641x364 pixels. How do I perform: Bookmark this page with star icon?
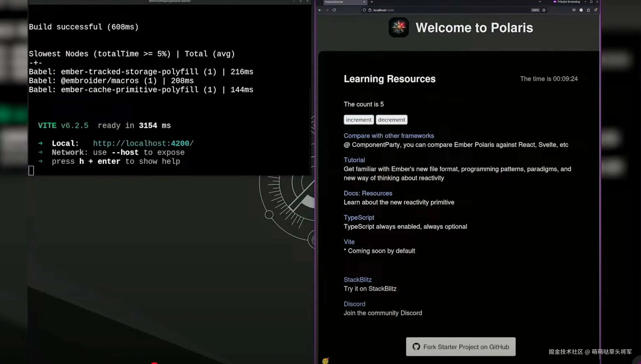coord(544,10)
